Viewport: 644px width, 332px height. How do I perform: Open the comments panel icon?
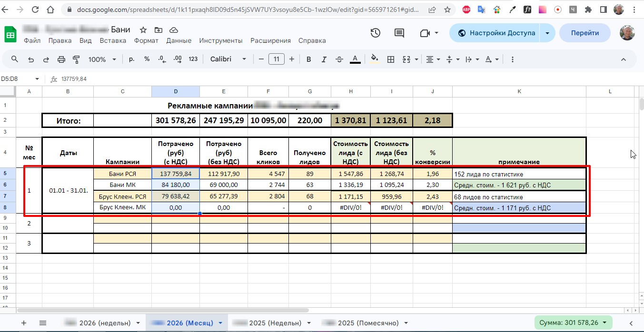(x=399, y=33)
